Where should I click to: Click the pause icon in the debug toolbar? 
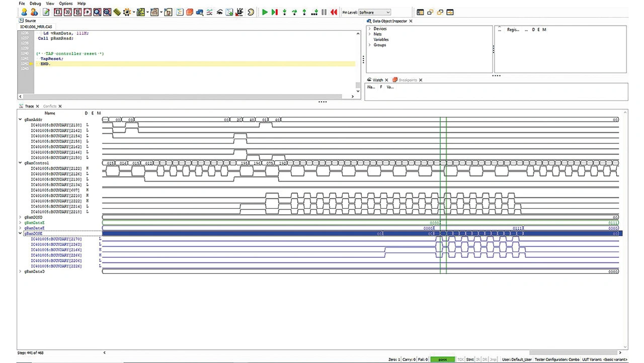coord(324,12)
